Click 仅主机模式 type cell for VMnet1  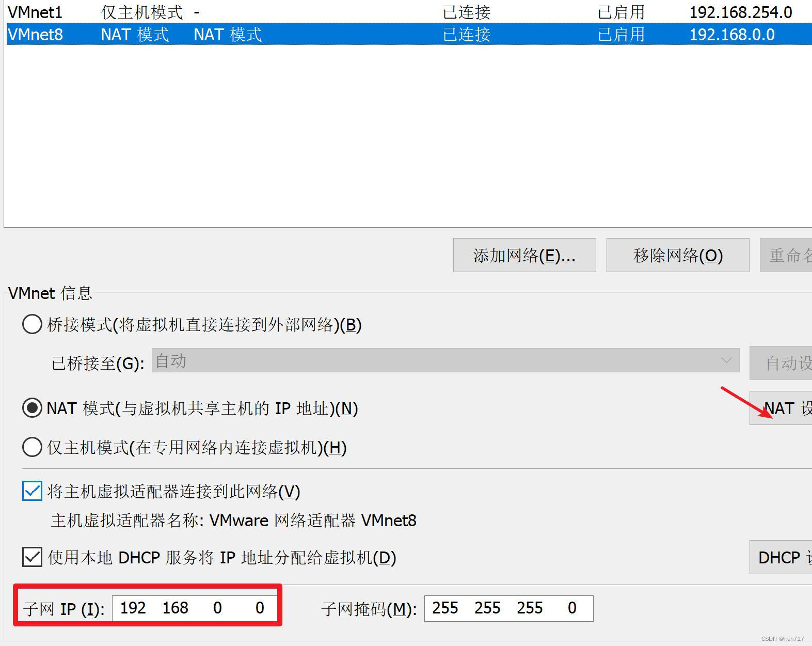pos(142,12)
